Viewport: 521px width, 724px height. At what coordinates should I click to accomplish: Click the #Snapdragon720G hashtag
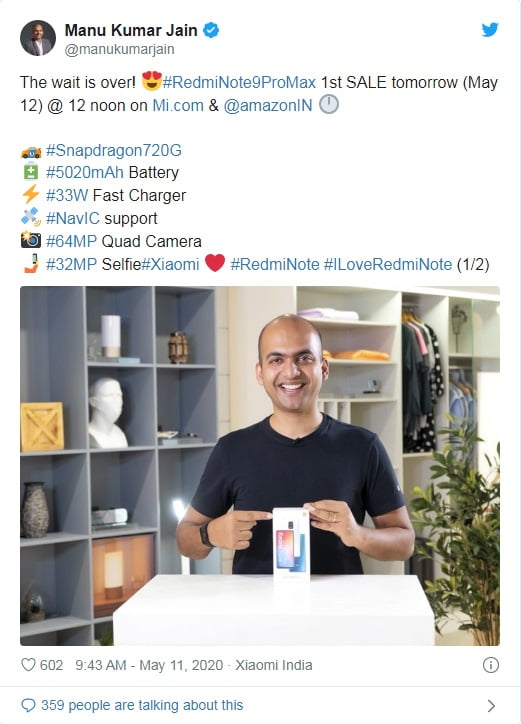(114, 150)
